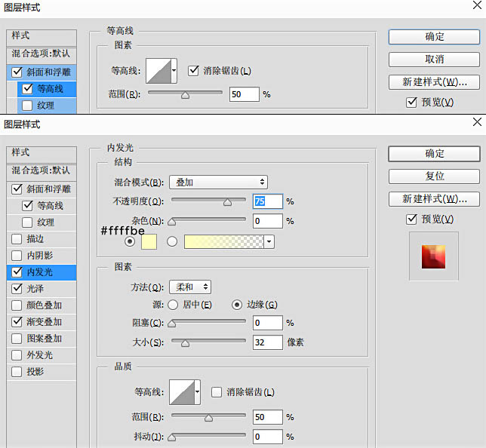Screen dimensions: 486x448
Task: Click the 品质 contour thumbnail
Action: [182, 392]
